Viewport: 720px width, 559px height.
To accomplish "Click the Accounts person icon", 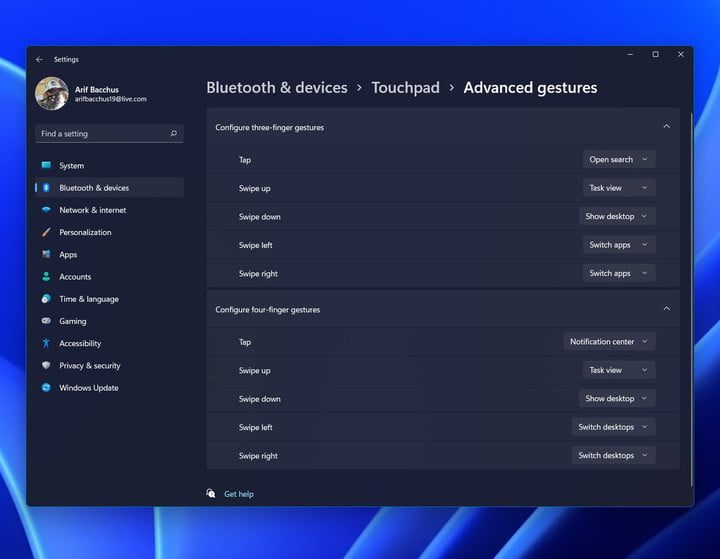I will click(46, 277).
